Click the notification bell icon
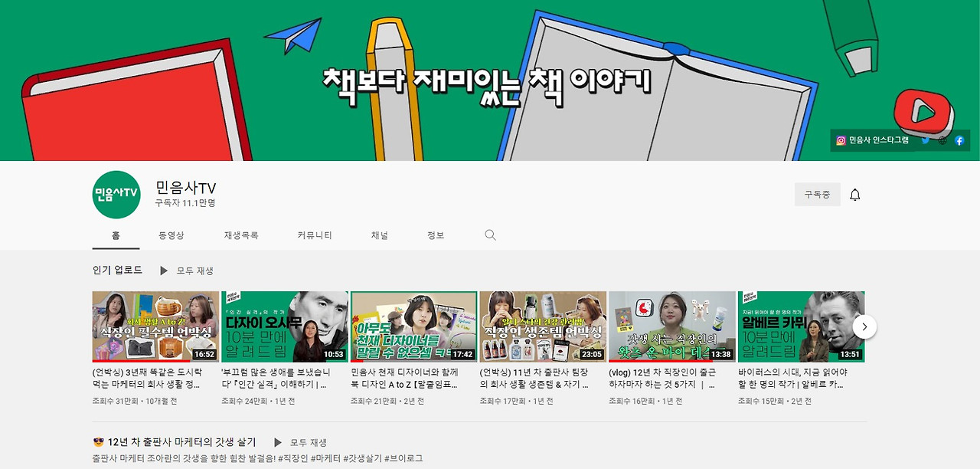Screen dimensions: 980x469 tap(855, 195)
